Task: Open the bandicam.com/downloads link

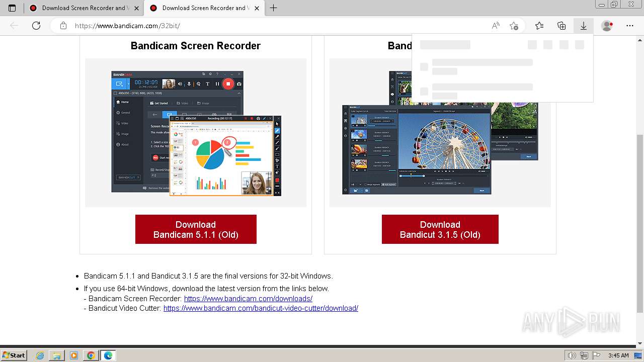Action: 248,299
